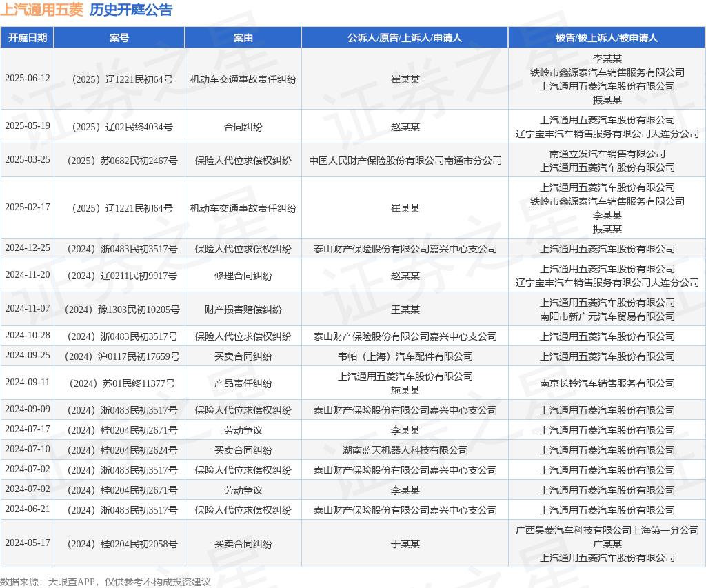Click the 产品责任纠纷 cause cell
Viewport: 706px width, 588px height.
click(x=243, y=383)
